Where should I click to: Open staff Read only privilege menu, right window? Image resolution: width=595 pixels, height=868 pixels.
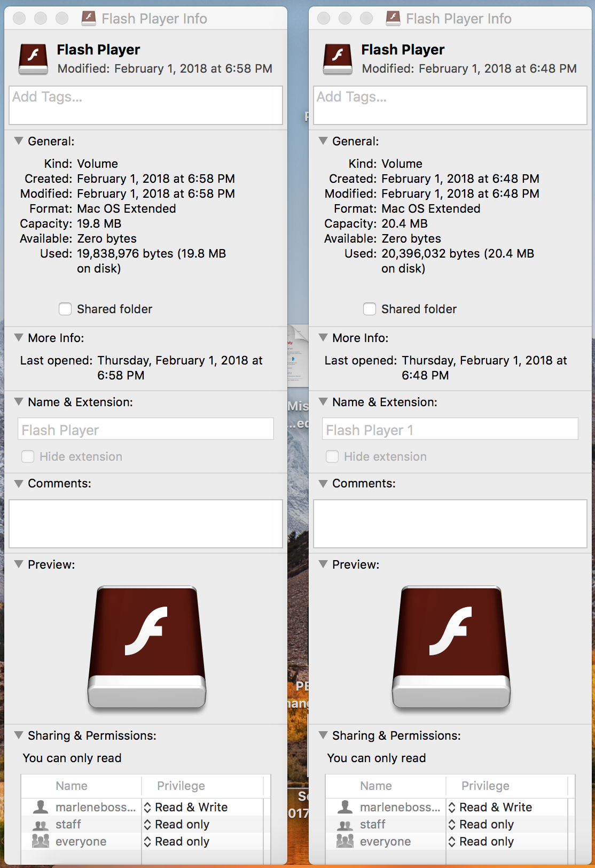(481, 824)
